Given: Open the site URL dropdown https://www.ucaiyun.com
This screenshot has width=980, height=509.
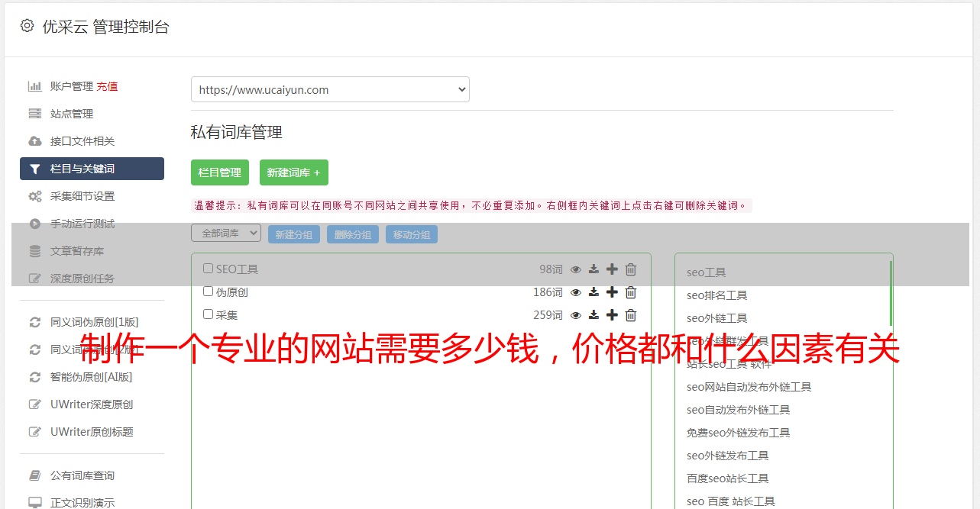Looking at the screenshot, I should (x=330, y=89).
